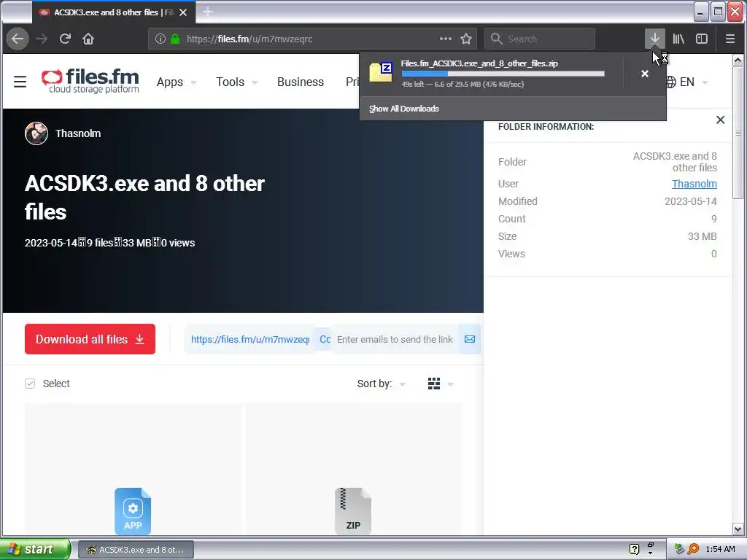Switch to the grid view layout icon

click(434, 384)
